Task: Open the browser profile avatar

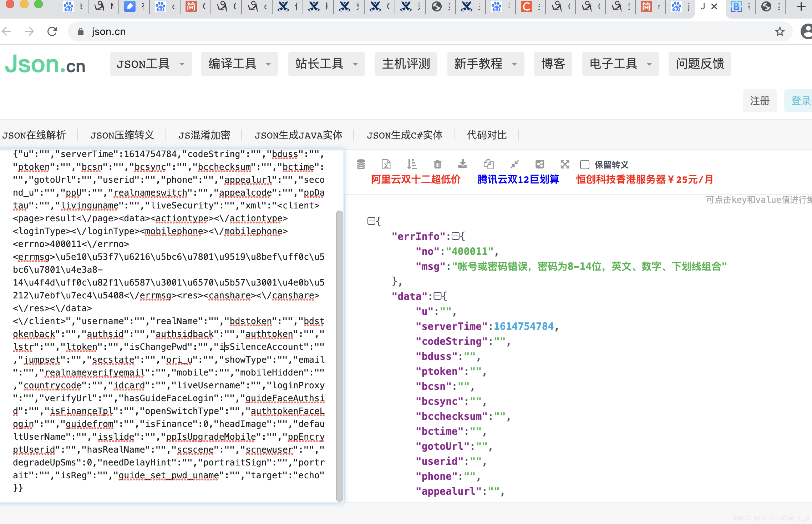Action: 806,31
